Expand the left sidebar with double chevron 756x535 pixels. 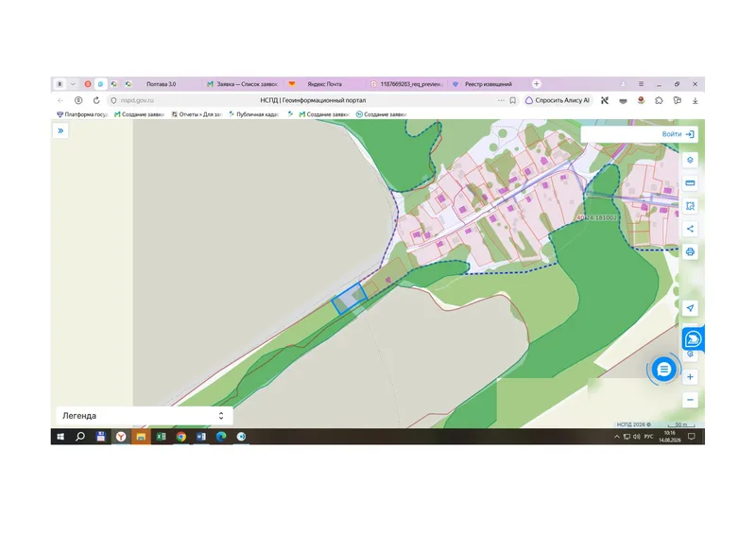(x=60, y=130)
